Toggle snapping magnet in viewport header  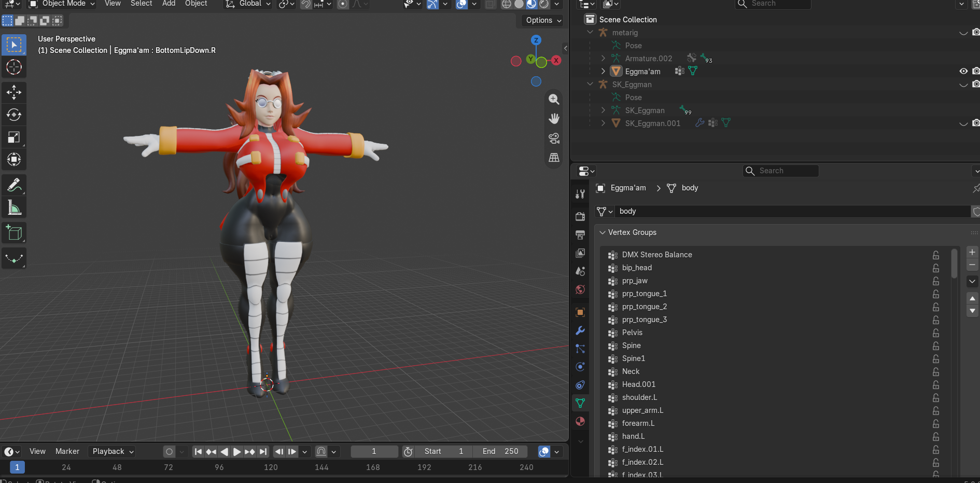(x=306, y=4)
